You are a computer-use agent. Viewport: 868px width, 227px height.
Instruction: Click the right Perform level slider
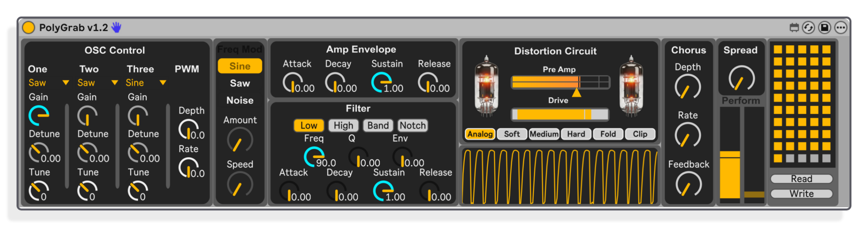[754, 155]
